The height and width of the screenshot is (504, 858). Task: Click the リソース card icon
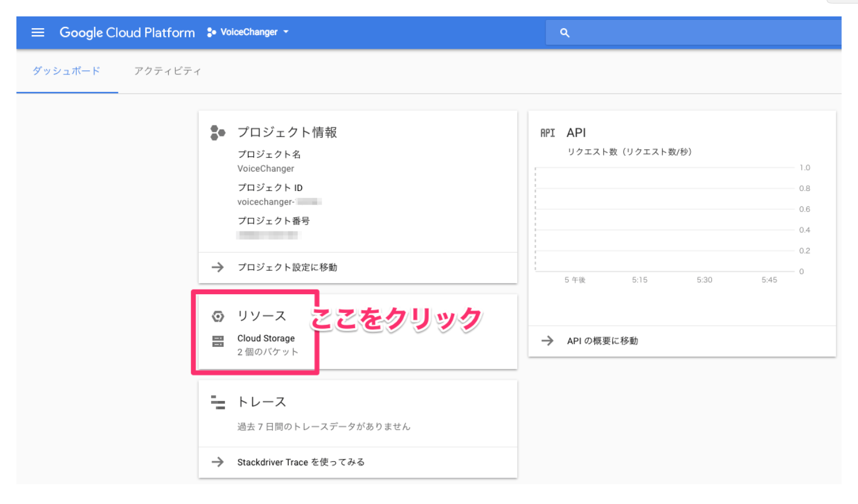click(218, 316)
